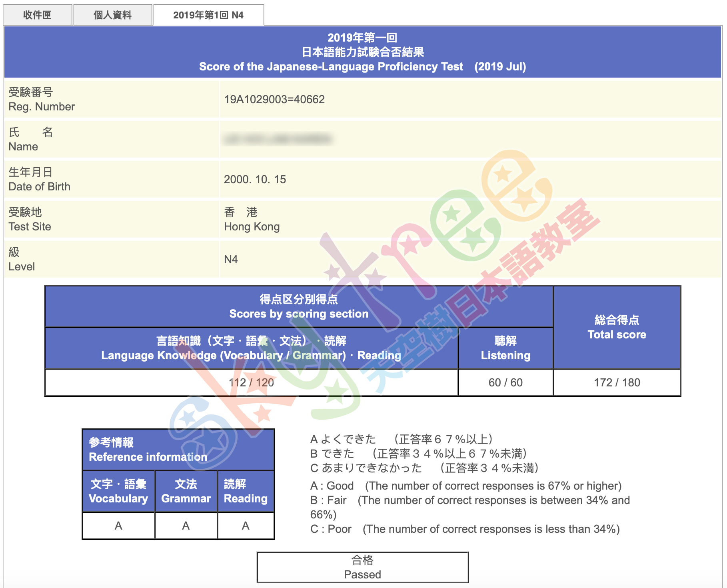The height and width of the screenshot is (588, 727).
Task: Click the Scores by scoring section header
Action: (x=299, y=306)
